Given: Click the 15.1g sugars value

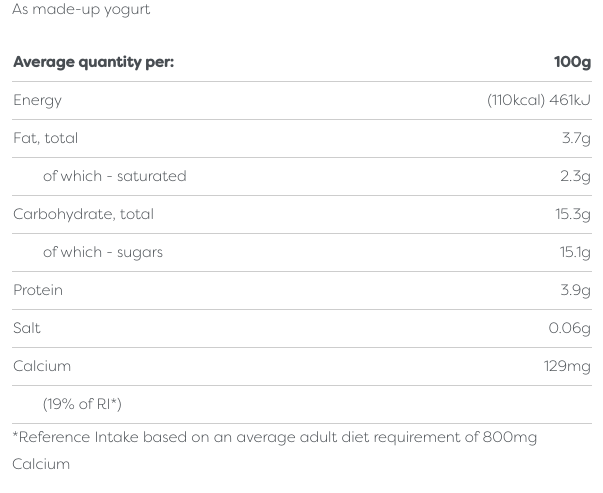Looking at the screenshot, I should pos(575,252).
